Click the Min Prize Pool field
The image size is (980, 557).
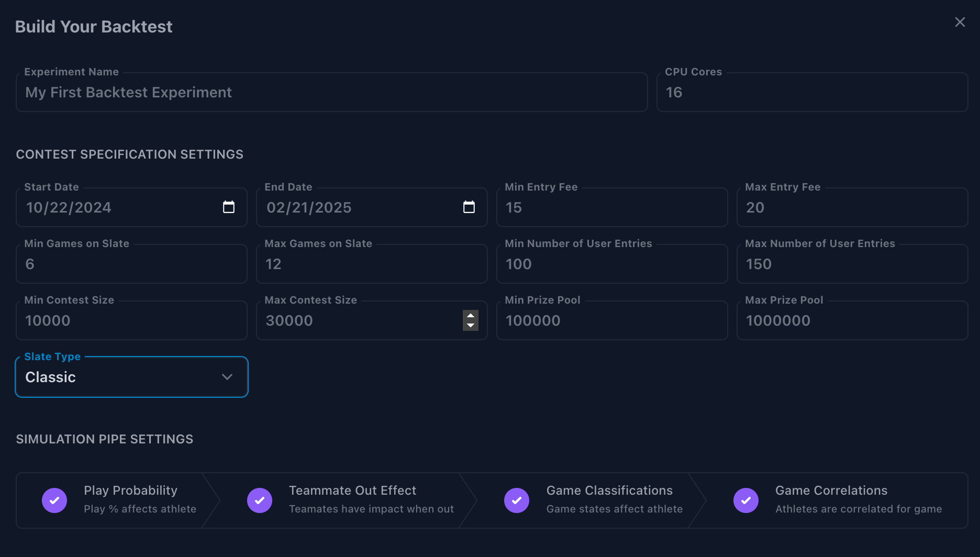pos(612,320)
